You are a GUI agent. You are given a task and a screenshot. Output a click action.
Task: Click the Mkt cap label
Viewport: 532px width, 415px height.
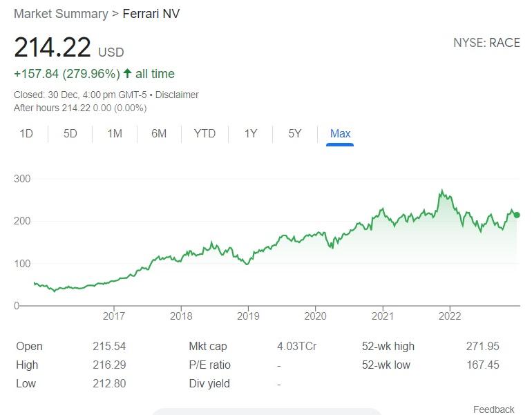[x=208, y=347]
